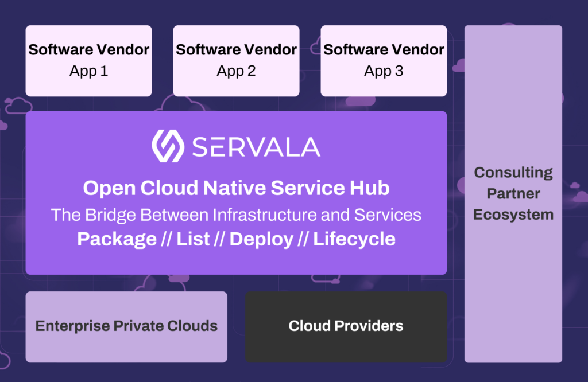Select the Software Vendor App 2 card
This screenshot has width=588, height=382.
pyautogui.click(x=236, y=60)
